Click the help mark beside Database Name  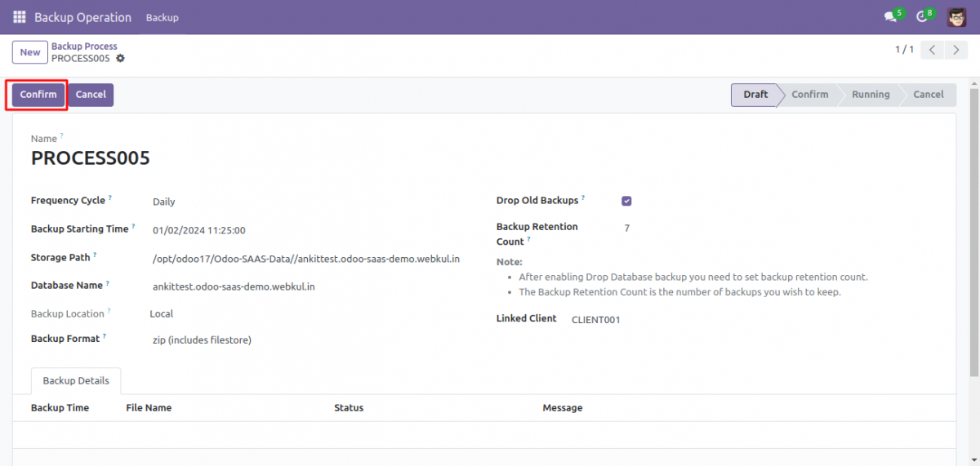[107, 283]
